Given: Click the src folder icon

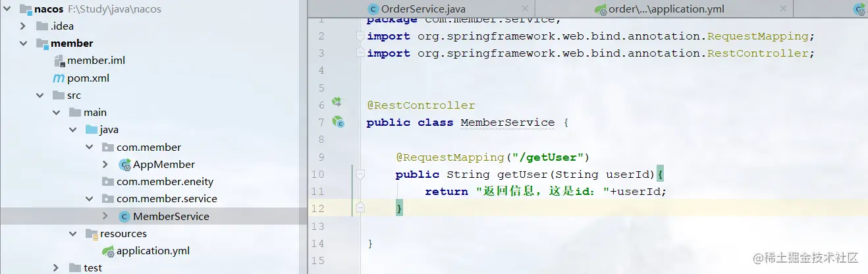Looking at the screenshot, I should [x=58, y=96].
